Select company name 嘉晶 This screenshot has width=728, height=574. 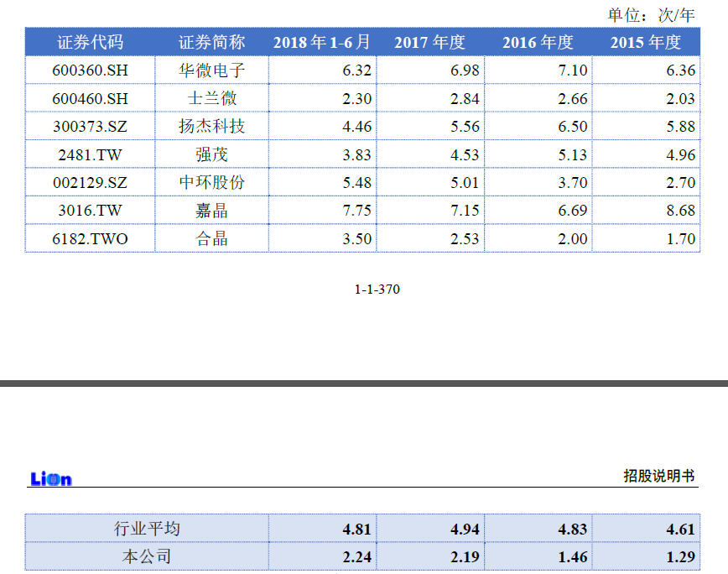pos(211,211)
